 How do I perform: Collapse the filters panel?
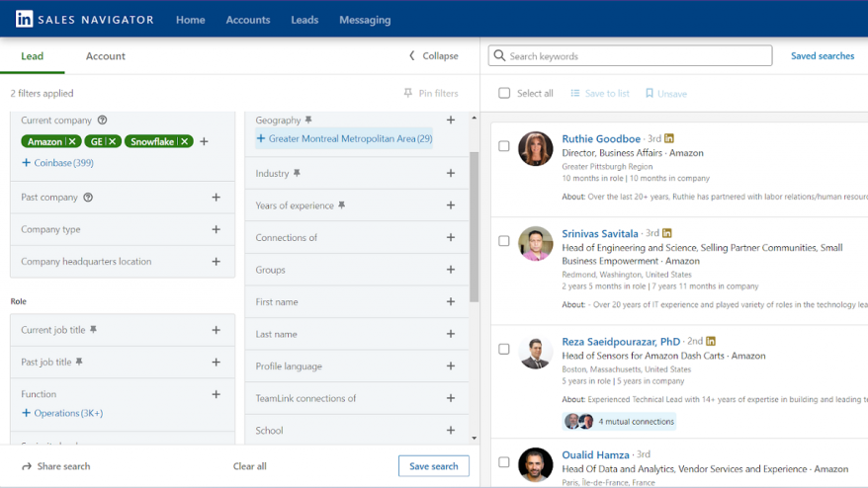pyautogui.click(x=434, y=56)
